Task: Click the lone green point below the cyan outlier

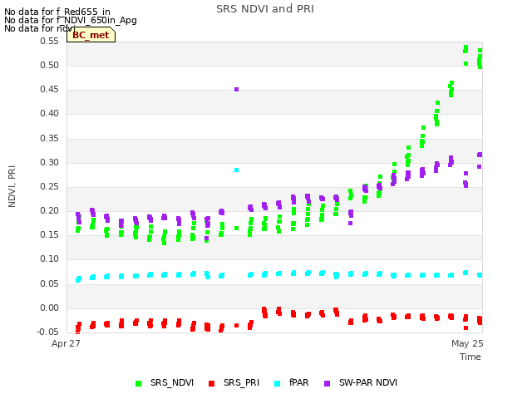Action: pos(236,229)
